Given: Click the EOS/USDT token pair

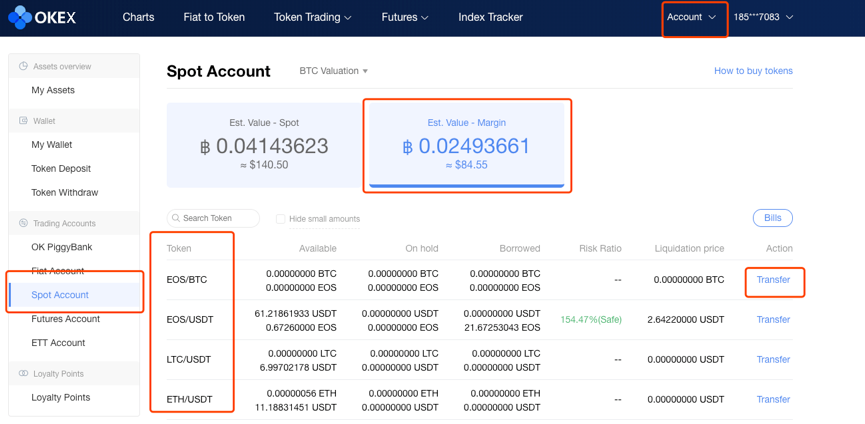Looking at the screenshot, I should coord(190,320).
